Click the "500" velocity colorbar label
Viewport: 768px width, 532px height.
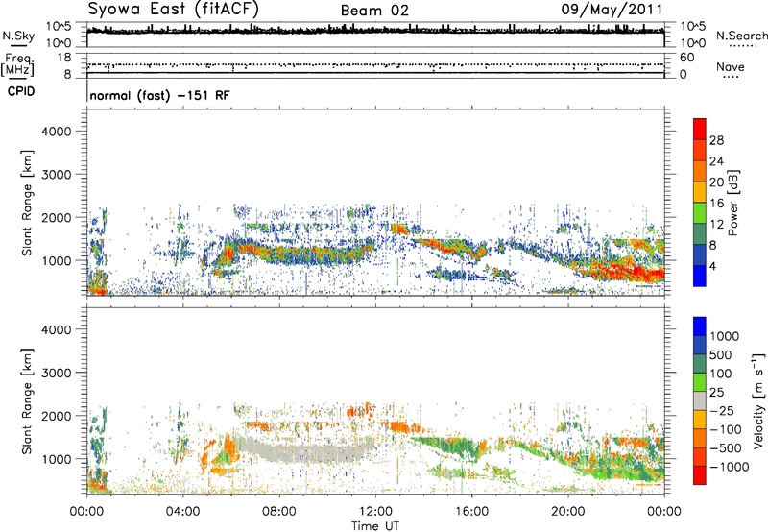[x=721, y=354]
